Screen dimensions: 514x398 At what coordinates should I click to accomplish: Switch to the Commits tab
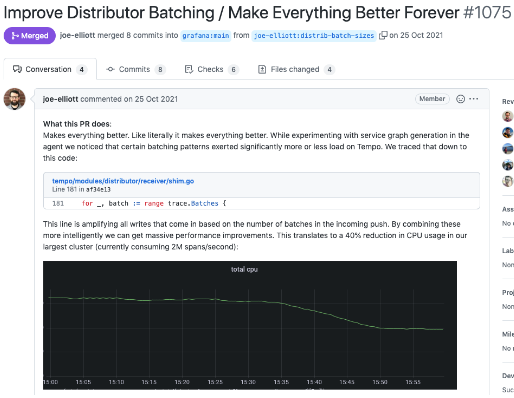[x=136, y=69]
